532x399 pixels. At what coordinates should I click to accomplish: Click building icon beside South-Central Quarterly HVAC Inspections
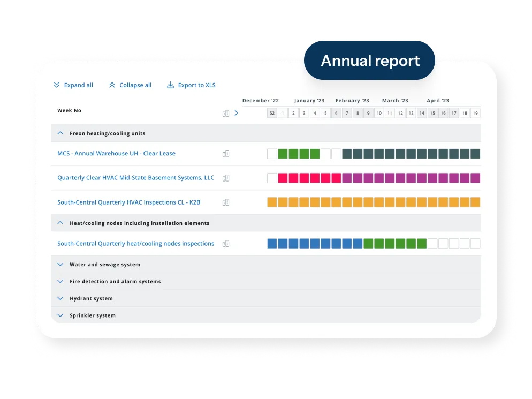pos(226,202)
